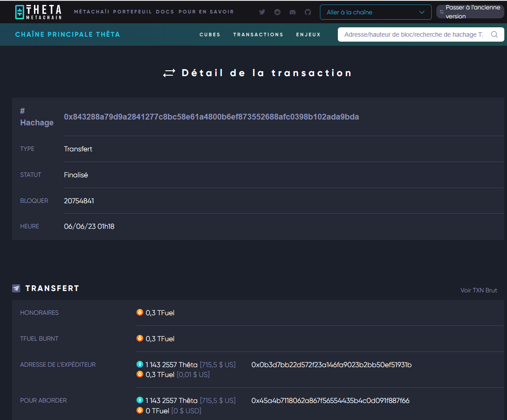Go to the ENJEUX tab

(x=308, y=34)
